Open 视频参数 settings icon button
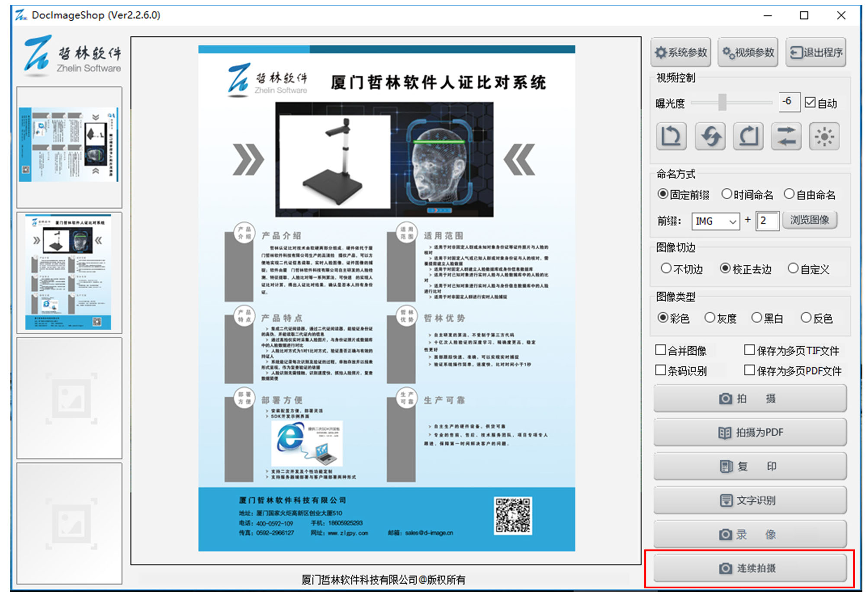Screen dimensions: 868x594 (748, 52)
